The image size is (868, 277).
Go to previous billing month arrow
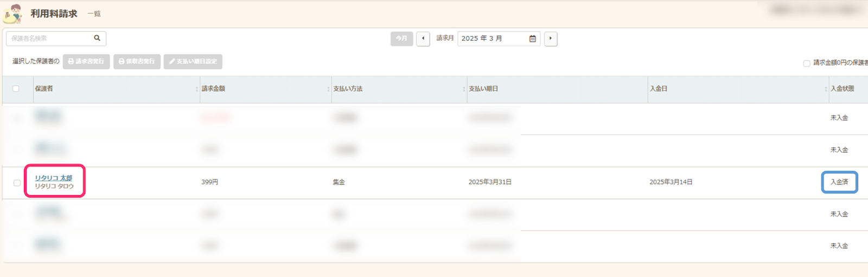point(423,38)
